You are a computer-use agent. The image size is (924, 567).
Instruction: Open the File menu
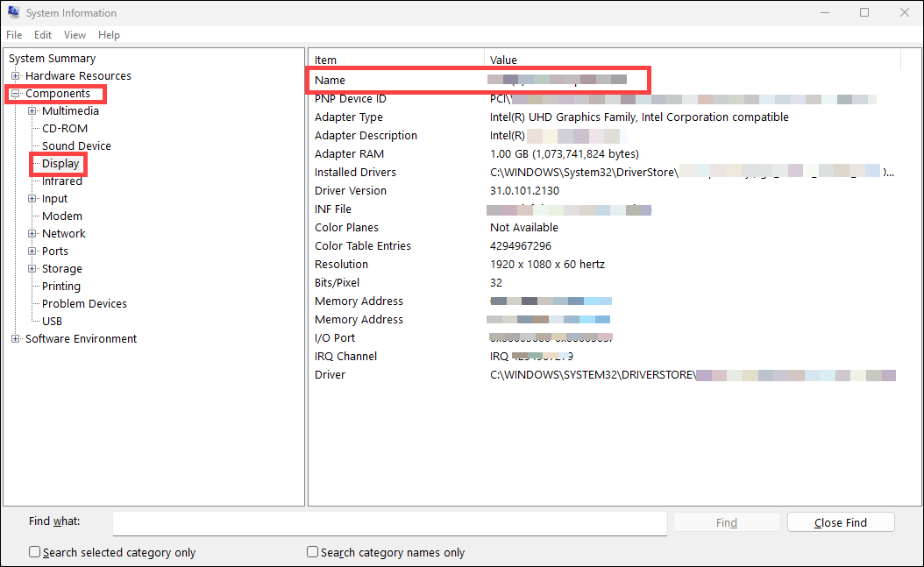point(14,35)
